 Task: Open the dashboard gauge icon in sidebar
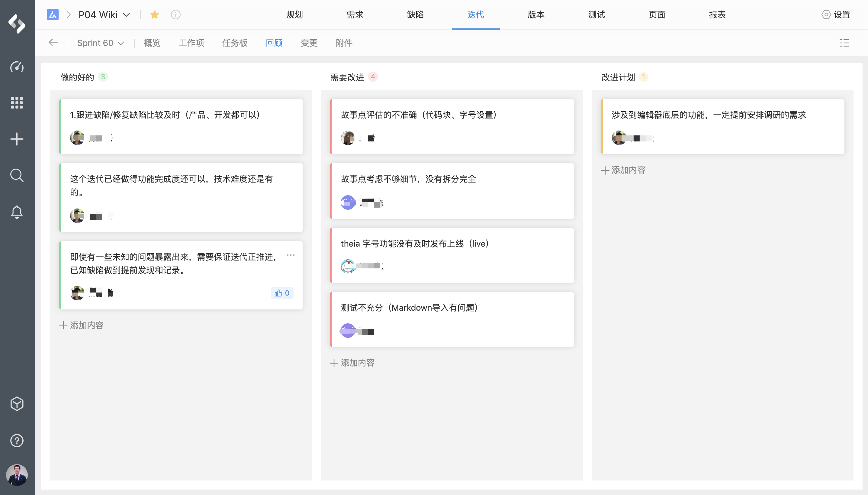click(17, 66)
